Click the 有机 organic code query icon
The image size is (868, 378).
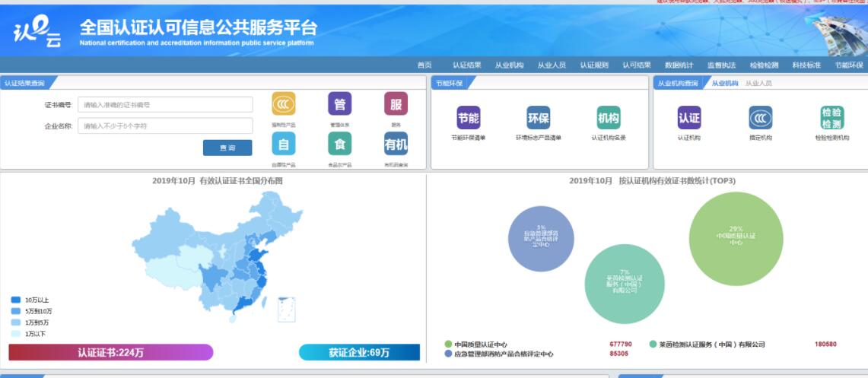(x=396, y=143)
